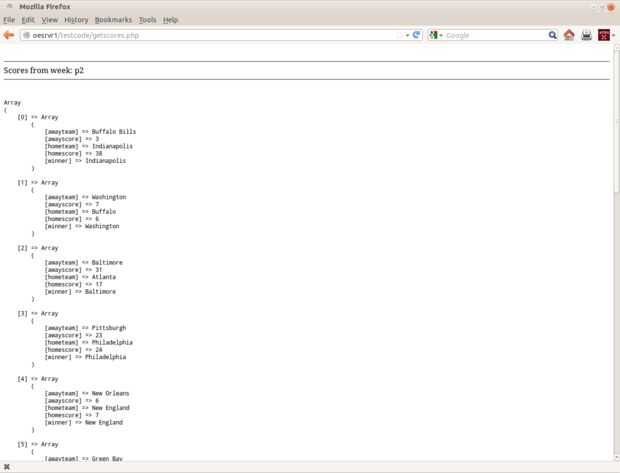
Task: Click the '[awayteam] => Baltimore' line
Action: coord(83,263)
